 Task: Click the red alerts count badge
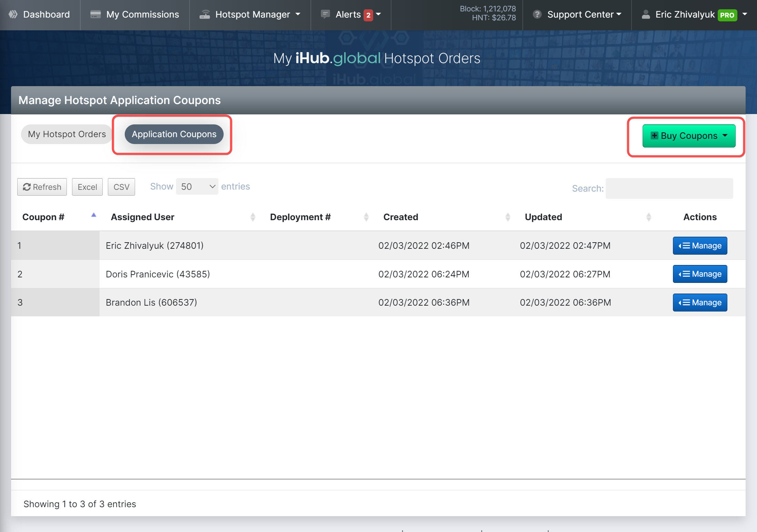pos(368,15)
